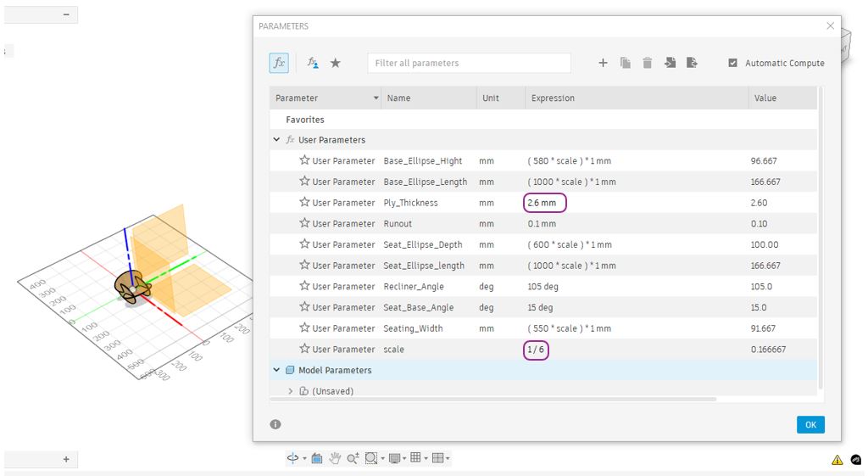Select the Seating_Width parameter name
The image size is (868, 476).
click(x=413, y=328)
